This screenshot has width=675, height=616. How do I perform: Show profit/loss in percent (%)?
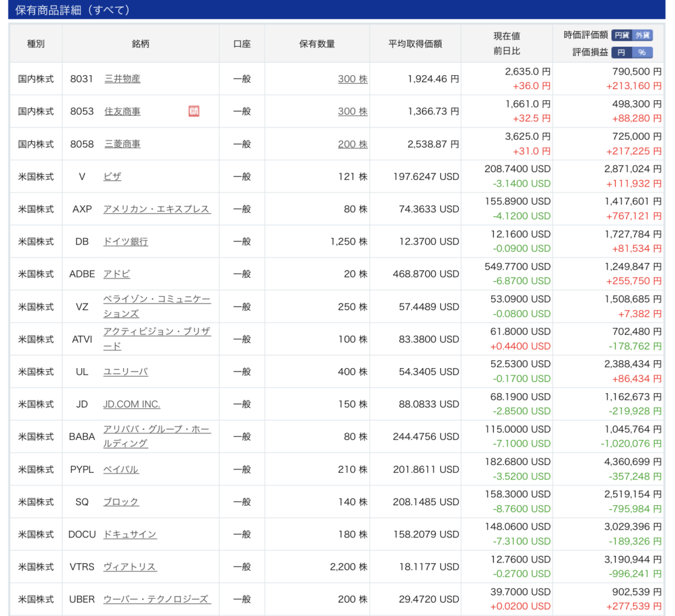click(642, 53)
